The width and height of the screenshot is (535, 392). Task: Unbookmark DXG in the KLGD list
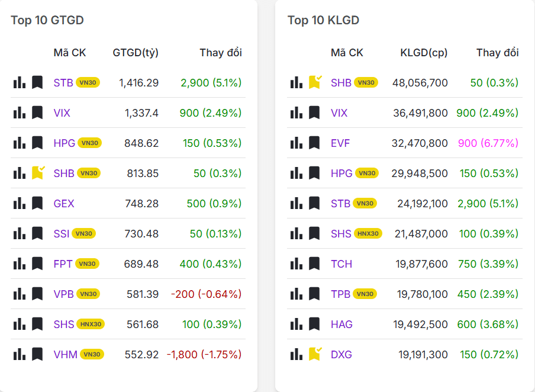pos(315,354)
